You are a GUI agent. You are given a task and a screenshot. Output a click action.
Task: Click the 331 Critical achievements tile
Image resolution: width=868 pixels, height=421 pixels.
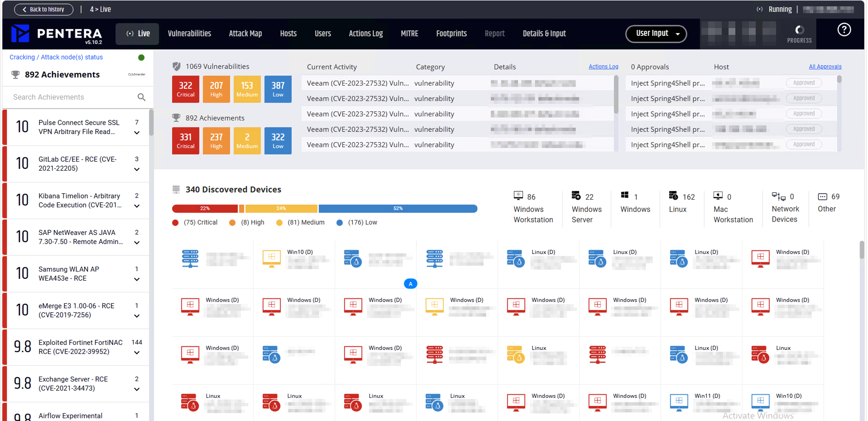[x=185, y=141]
